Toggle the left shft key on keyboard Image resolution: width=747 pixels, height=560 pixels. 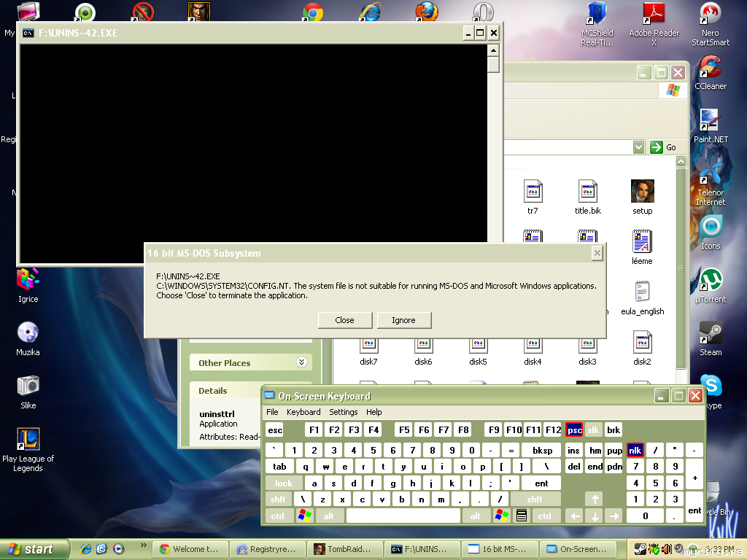tap(278, 499)
